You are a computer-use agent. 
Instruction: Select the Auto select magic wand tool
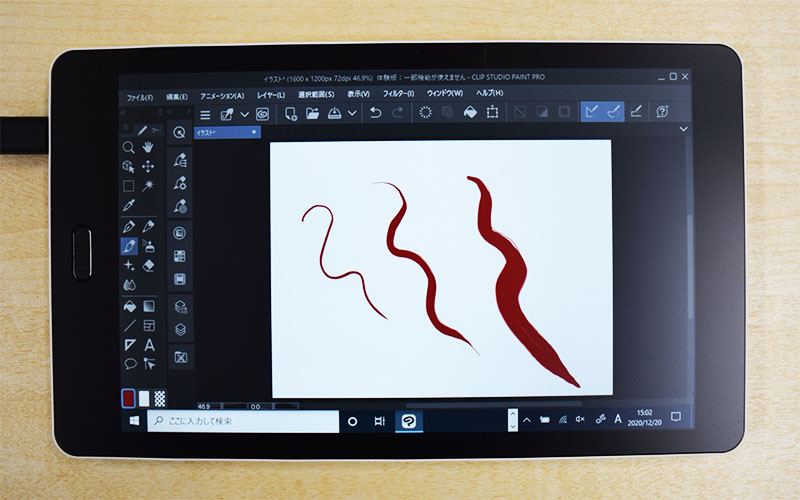[148, 185]
